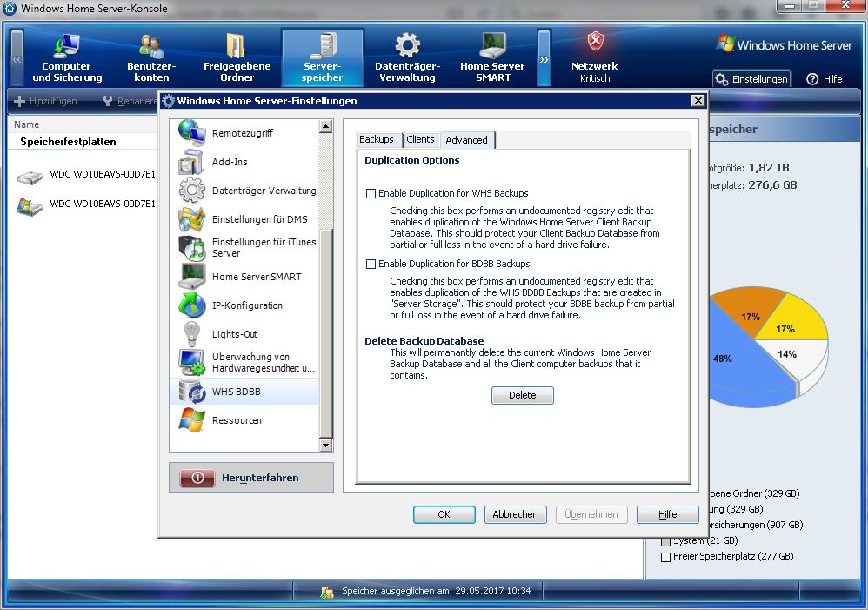The image size is (868, 610).
Task: Click the Ressourcen Windows flag icon
Action: [x=191, y=420]
